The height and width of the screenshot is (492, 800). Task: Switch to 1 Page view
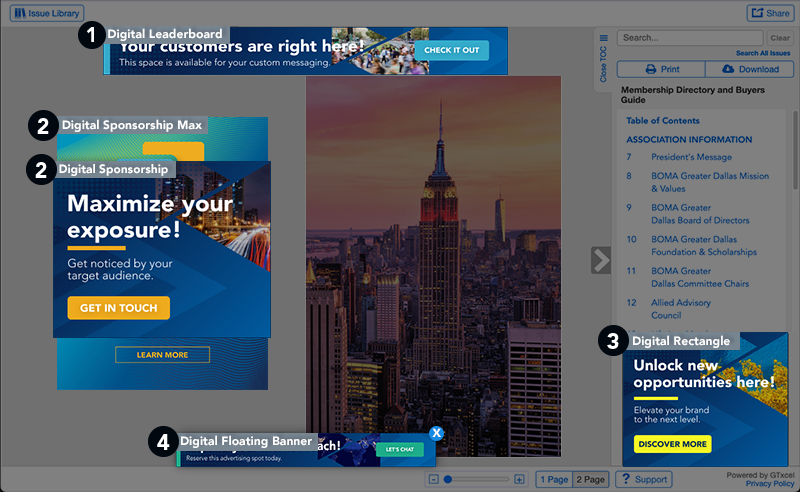pyautogui.click(x=554, y=480)
